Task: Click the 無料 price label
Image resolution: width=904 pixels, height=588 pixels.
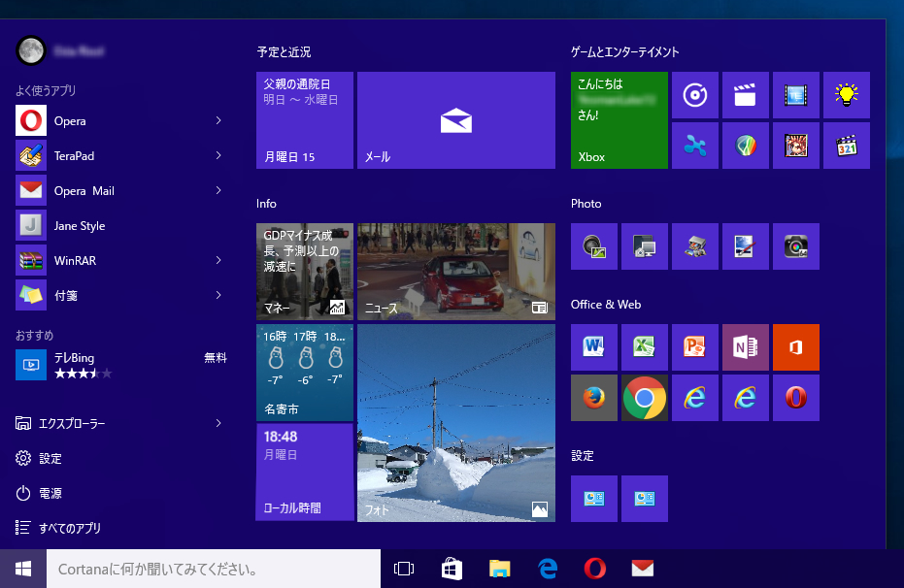Action: click(x=215, y=358)
